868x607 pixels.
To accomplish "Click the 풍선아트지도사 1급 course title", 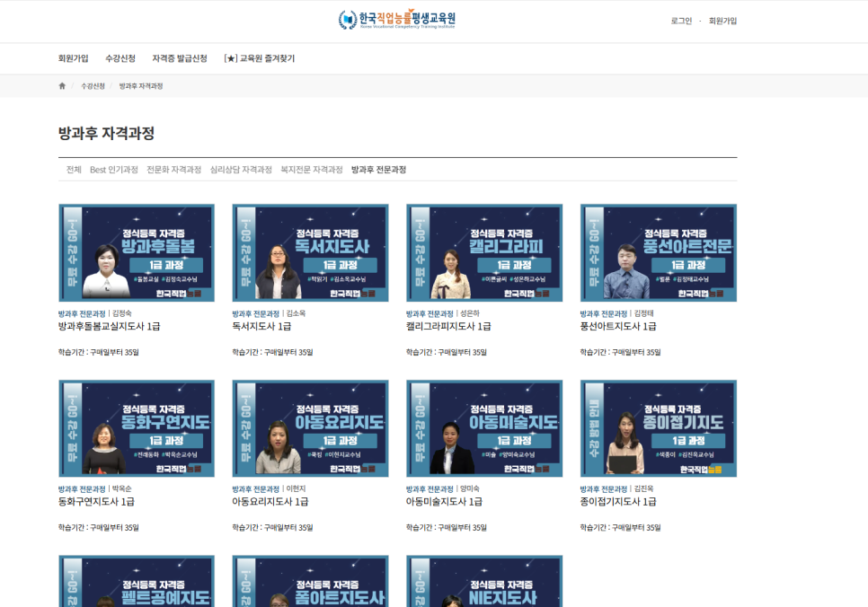I will tap(618, 327).
